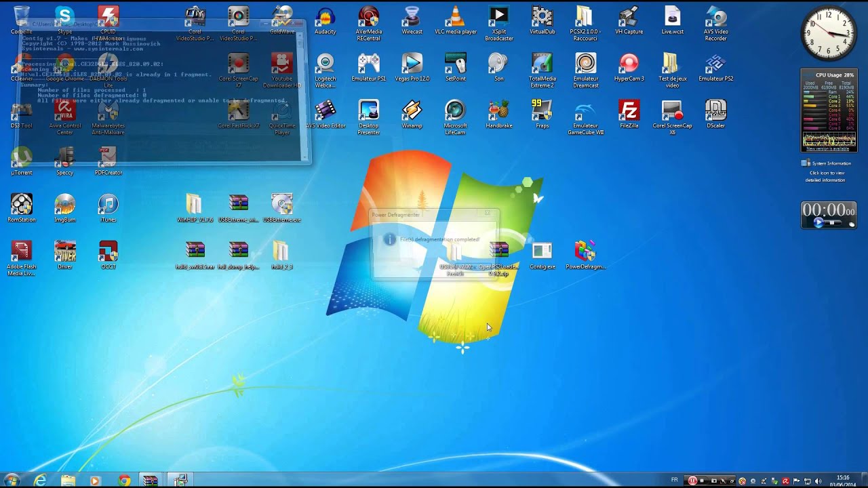Launch Fraps from the desktop
The width and height of the screenshot is (868, 488).
(x=542, y=114)
